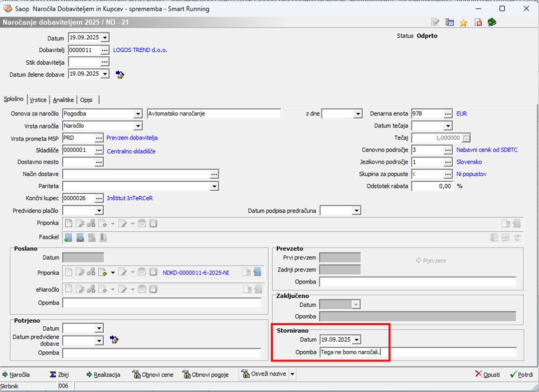
Task: Expand the Osveži nazive dropdown arrow
Action: (292, 375)
